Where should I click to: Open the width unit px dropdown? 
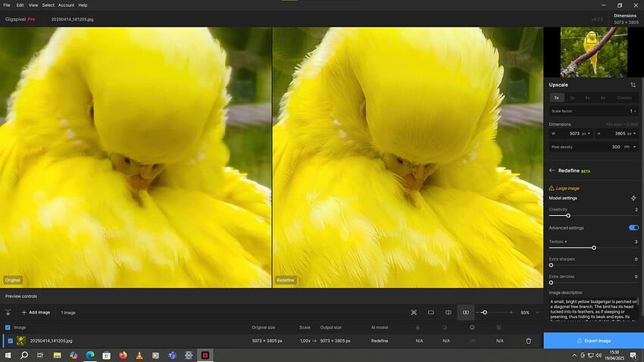tap(586, 133)
